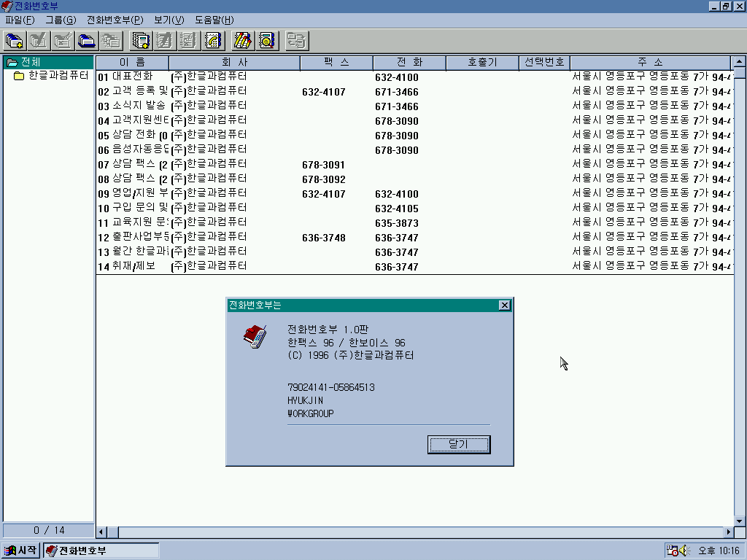The width and height of the screenshot is (747, 560).
Task: Click the greyed transfer entries icon
Action: point(297,41)
